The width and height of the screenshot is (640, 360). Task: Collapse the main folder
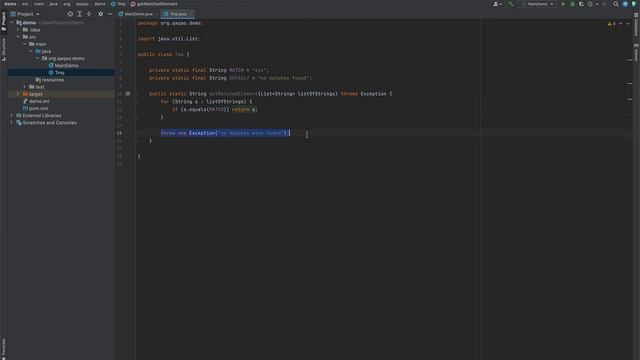pyautogui.click(x=25, y=44)
